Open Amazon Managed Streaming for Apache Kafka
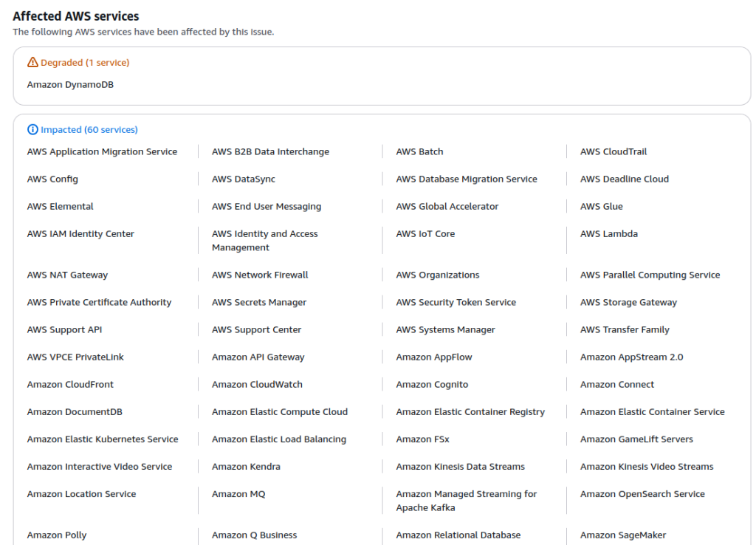The height and width of the screenshot is (545, 756). [466, 501]
